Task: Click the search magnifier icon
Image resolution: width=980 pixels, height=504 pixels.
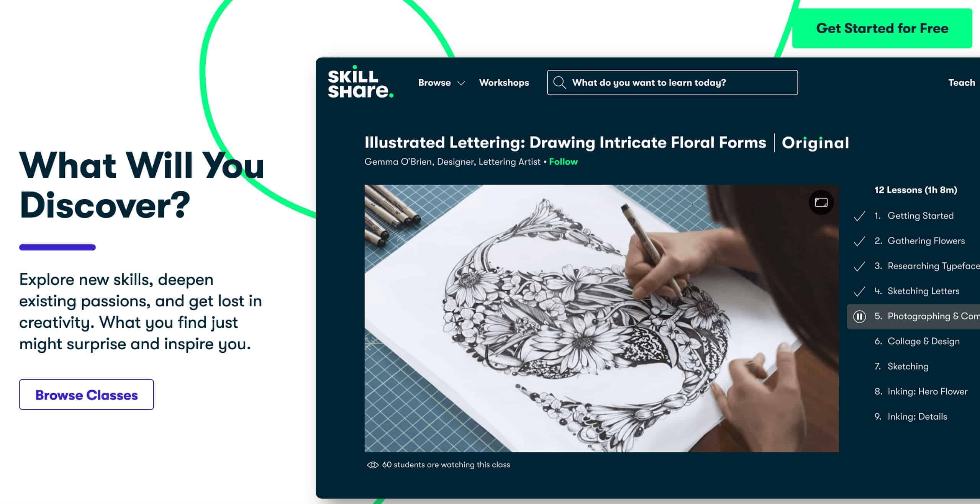Action: (559, 83)
